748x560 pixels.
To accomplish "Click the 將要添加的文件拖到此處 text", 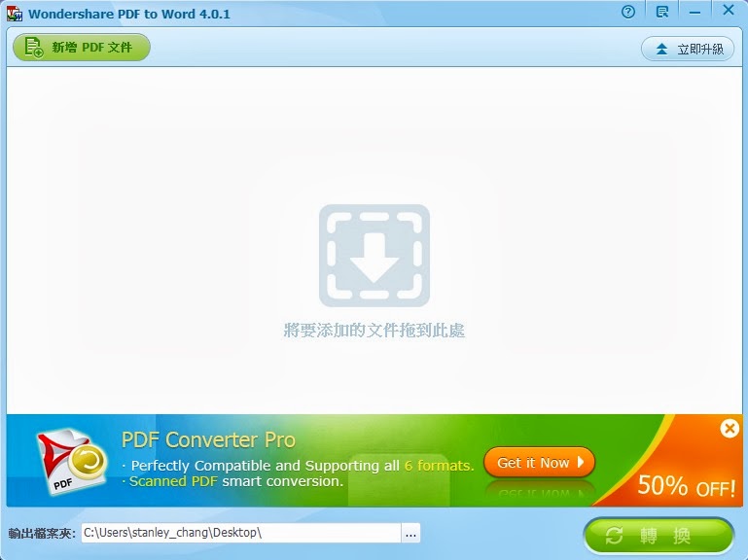I will coord(374,331).
